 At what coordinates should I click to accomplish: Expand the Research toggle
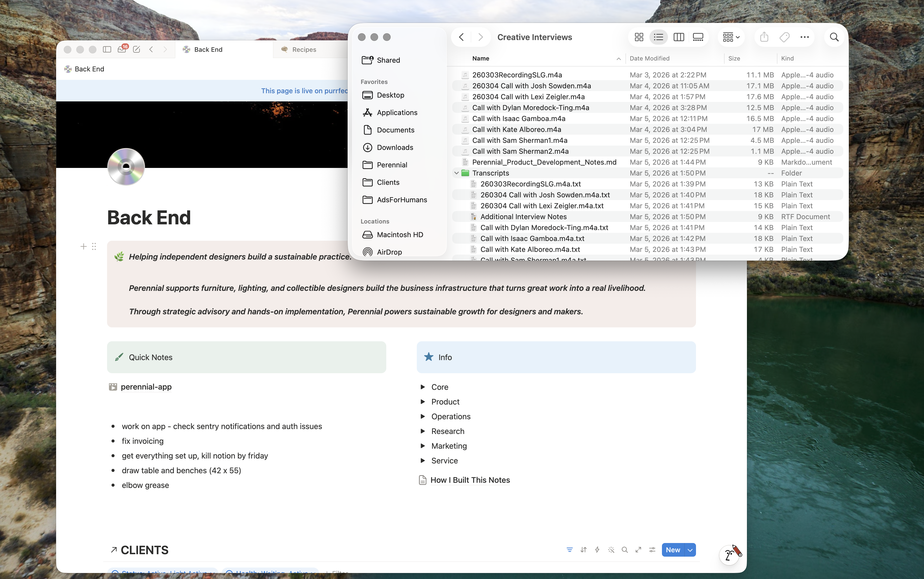[423, 431]
